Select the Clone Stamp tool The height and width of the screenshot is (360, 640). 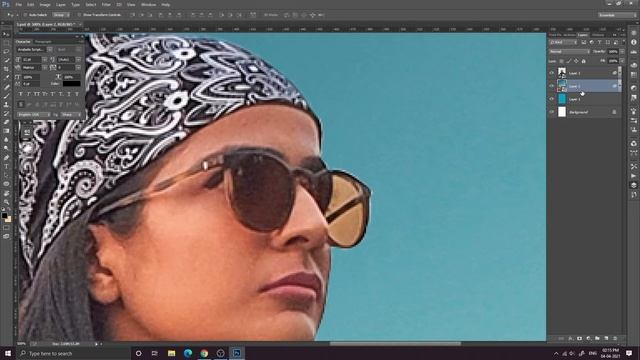pyautogui.click(x=6, y=104)
